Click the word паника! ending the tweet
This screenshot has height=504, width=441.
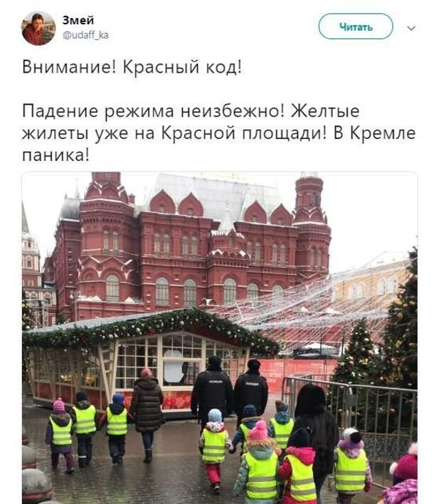point(55,155)
